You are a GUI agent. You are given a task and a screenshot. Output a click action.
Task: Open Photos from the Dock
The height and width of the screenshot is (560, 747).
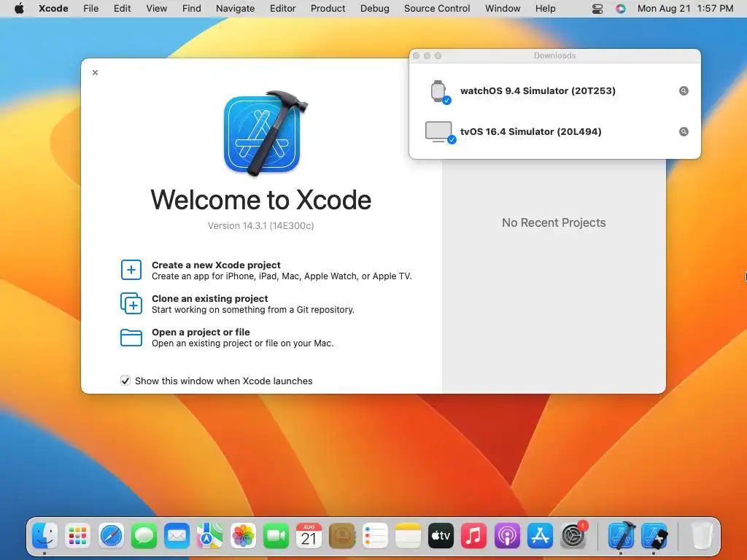point(243,536)
